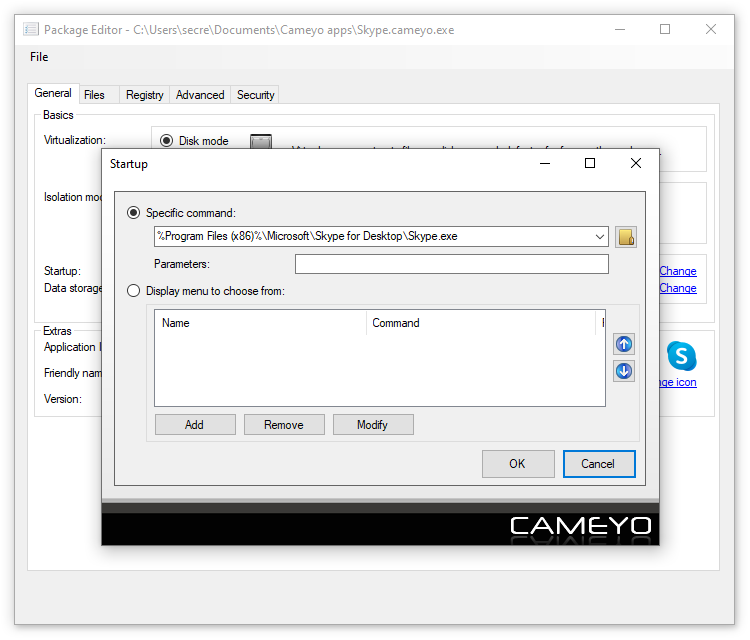Image resolution: width=750 pixels, height=640 pixels.
Task: Maximize the Package Editor window
Action: [x=665, y=29]
